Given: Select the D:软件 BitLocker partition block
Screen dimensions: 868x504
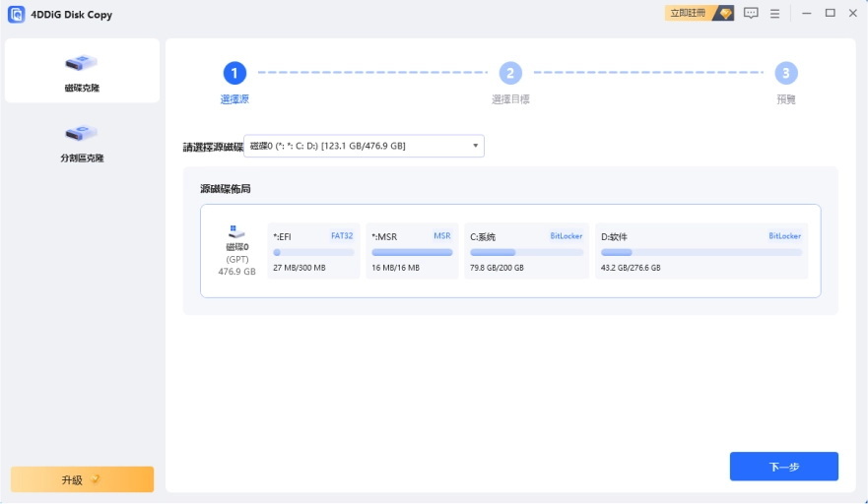Looking at the screenshot, I should [x=701, y=250].
